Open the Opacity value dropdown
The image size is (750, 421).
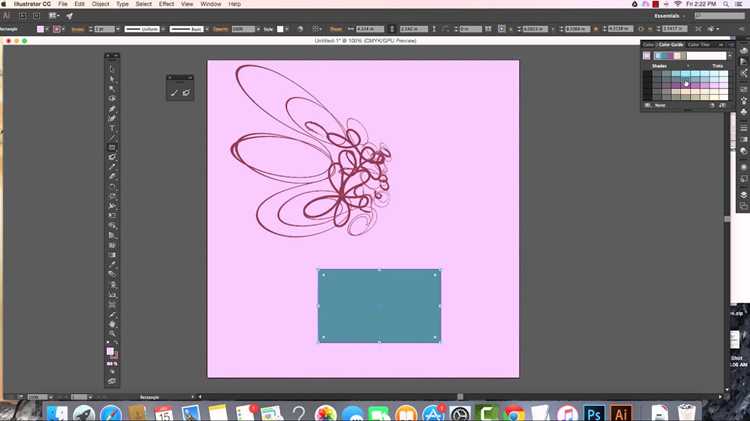(x=258, y=29)
